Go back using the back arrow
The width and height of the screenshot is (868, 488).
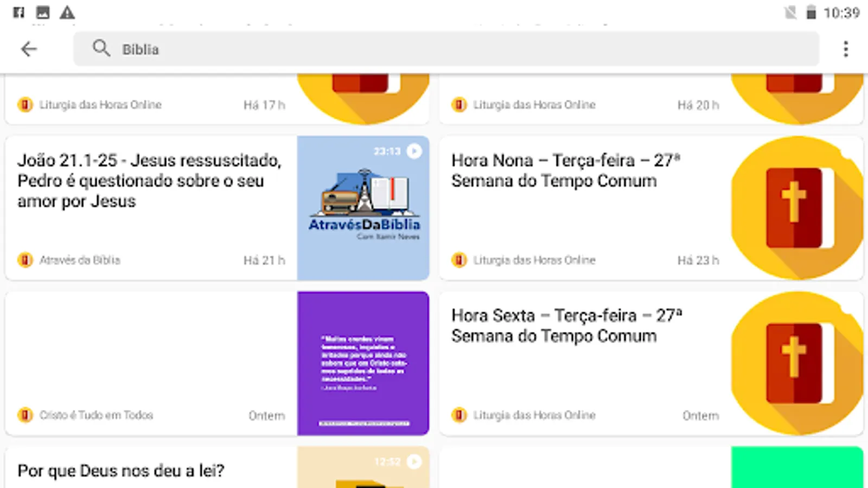(29, 49)
